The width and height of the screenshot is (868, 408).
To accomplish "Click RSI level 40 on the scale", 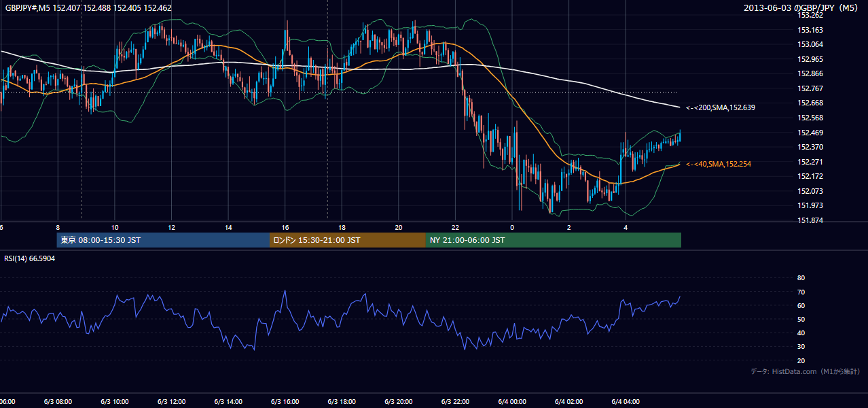I will (x=801, y=333).
